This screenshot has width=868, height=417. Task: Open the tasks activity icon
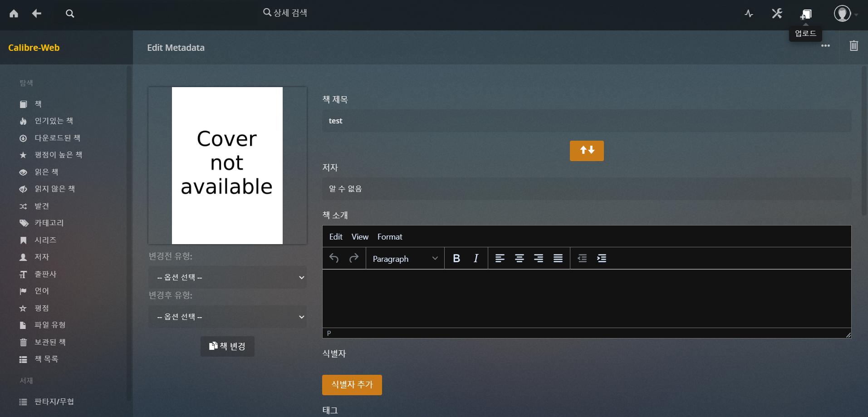point(749,14)
